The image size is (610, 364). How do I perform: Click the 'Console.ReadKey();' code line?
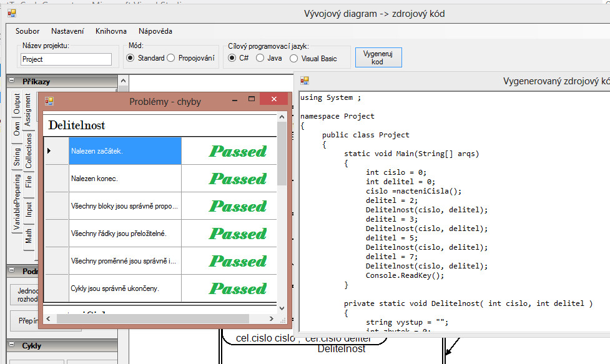click(x=405, y=276)
